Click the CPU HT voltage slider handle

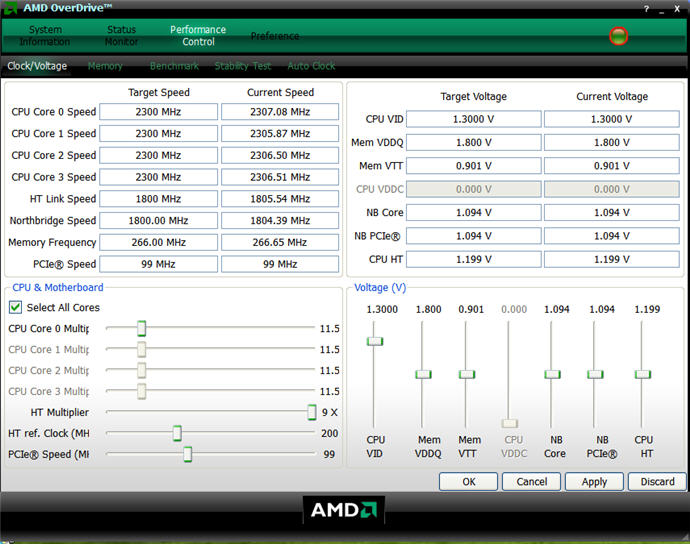click(643, 374)
